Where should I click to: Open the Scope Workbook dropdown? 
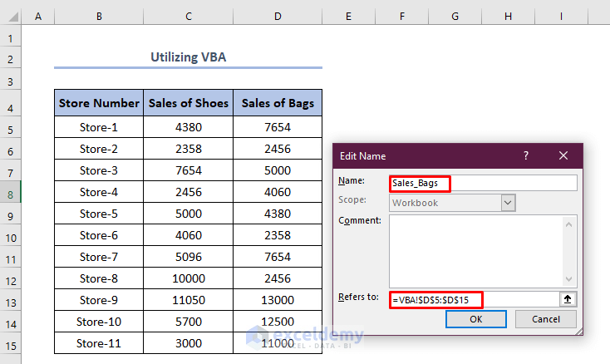pyautogui.click(x=508, y=202)
